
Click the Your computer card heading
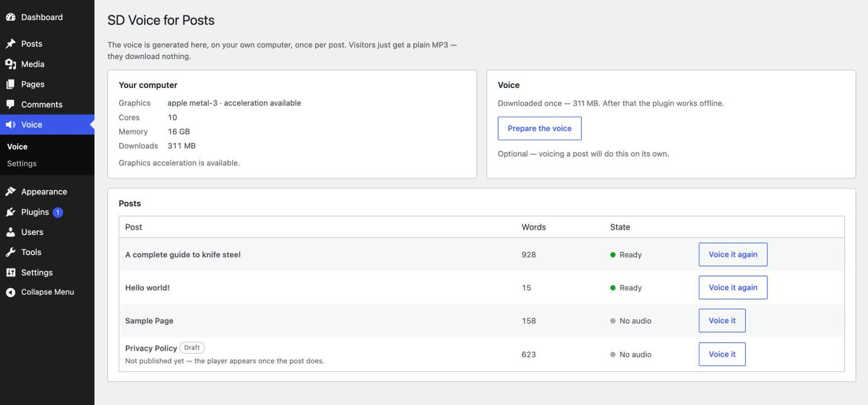(148, 85)
